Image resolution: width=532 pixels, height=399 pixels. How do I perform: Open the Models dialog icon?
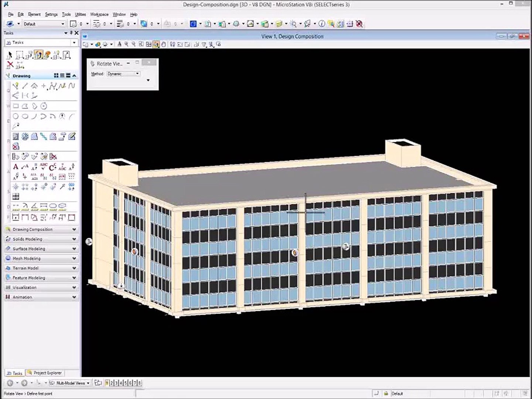193,24
